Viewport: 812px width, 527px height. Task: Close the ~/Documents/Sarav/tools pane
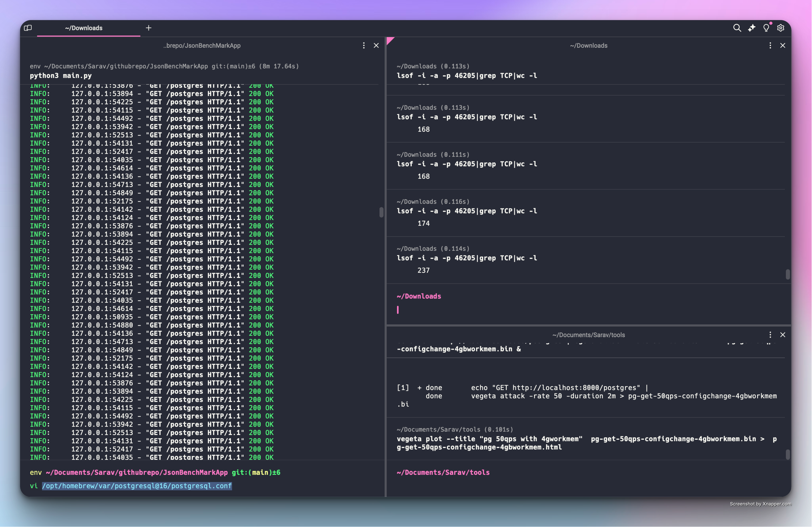pyautogui.click(x=783, y=335)
